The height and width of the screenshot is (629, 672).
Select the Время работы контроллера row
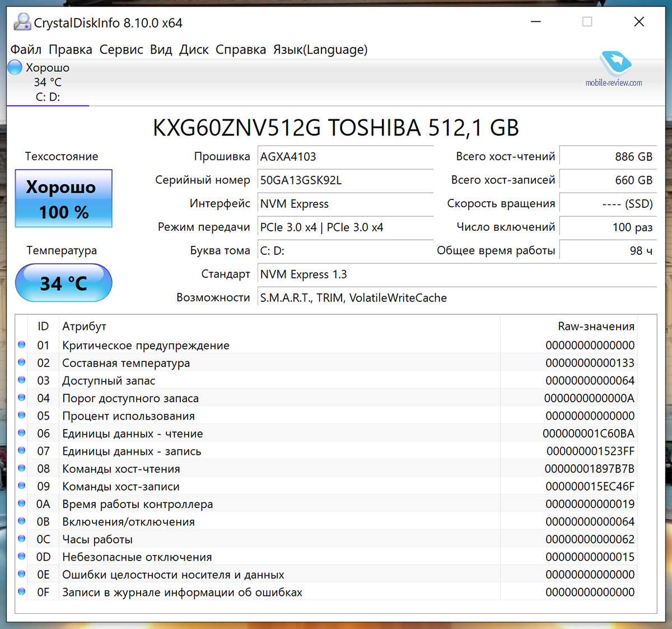click(326, 504)
